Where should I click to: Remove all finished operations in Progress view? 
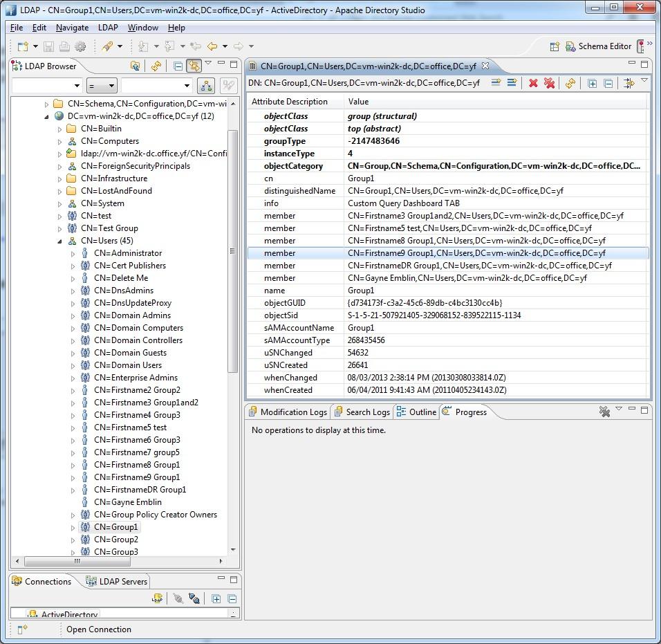coord(604,412)
